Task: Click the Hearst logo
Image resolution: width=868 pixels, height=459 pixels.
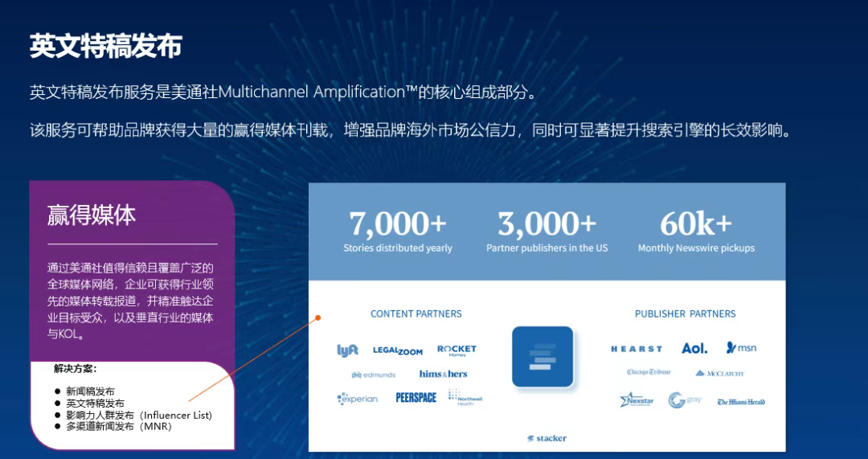Action: click(x=637, y=349)
